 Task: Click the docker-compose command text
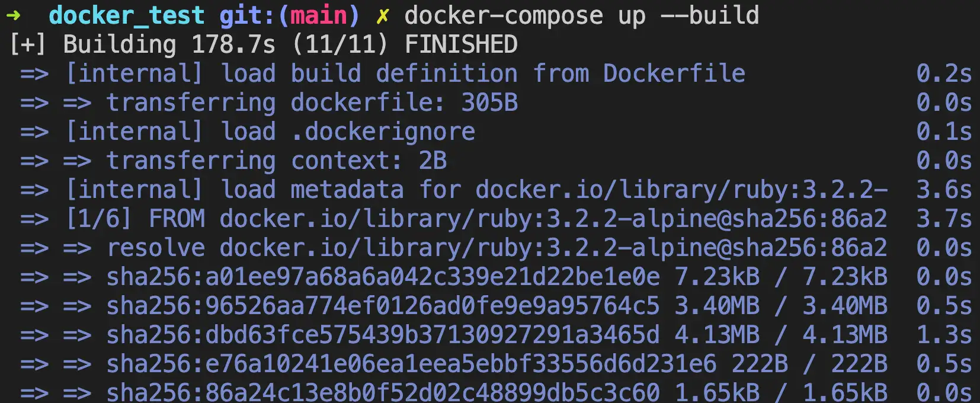click(x=503, y=16)
